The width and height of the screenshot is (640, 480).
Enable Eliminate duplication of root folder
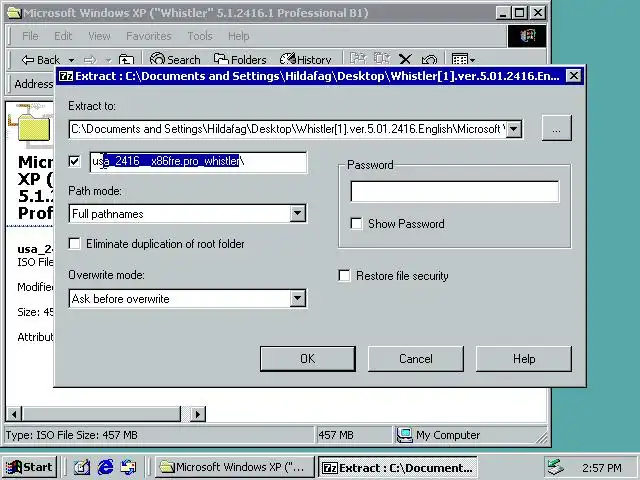[74, 244]
